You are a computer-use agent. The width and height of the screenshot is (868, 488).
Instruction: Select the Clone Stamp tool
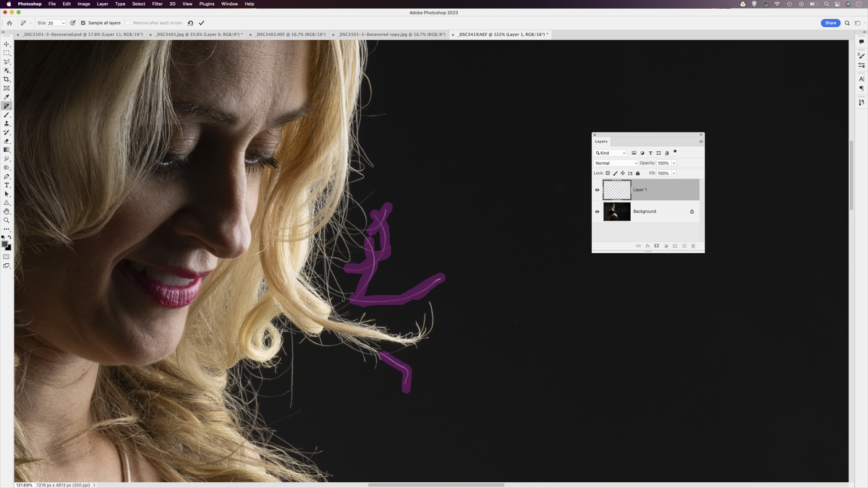click(7, 124)
